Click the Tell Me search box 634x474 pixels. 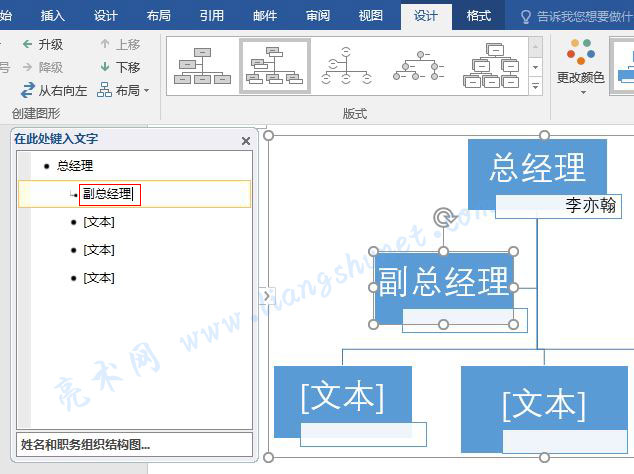click(577, 17)
